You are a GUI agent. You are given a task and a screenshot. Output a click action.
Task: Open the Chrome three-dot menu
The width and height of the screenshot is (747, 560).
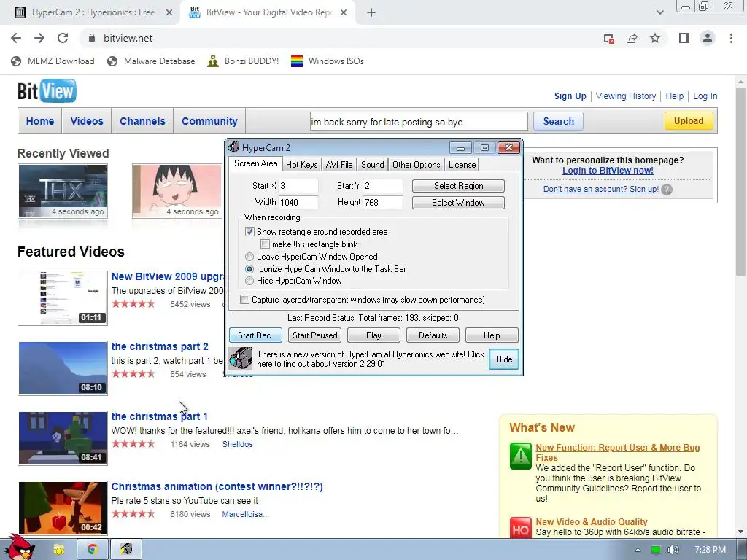pyautogui.click(x=731, y=38)
